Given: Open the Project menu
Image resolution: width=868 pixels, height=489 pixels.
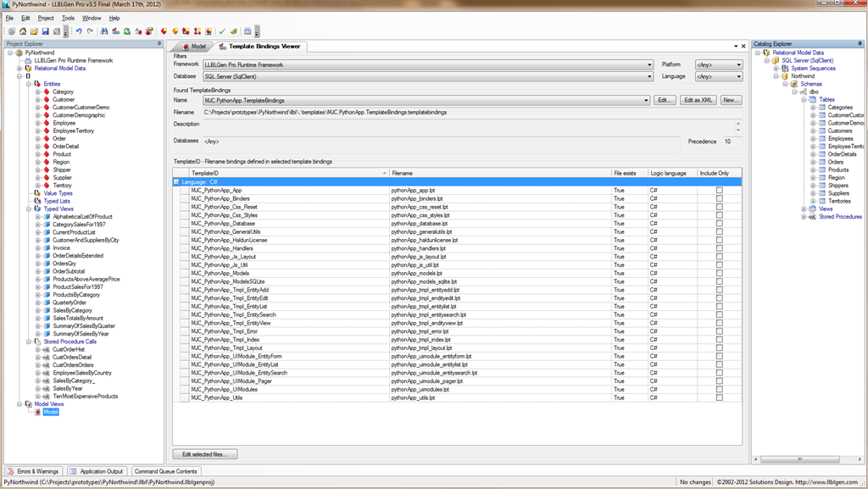Looking at the screenshot, I should tap(46, 18).
